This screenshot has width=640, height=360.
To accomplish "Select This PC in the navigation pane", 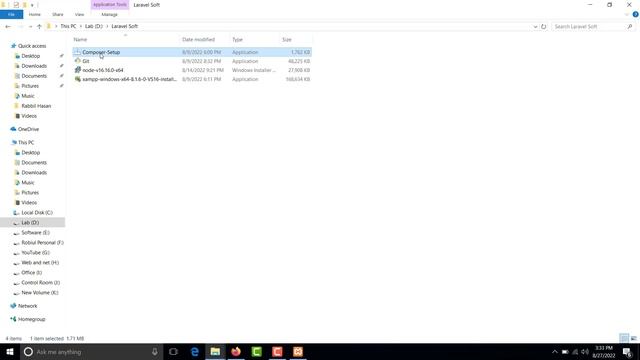I will pos(26,142).
